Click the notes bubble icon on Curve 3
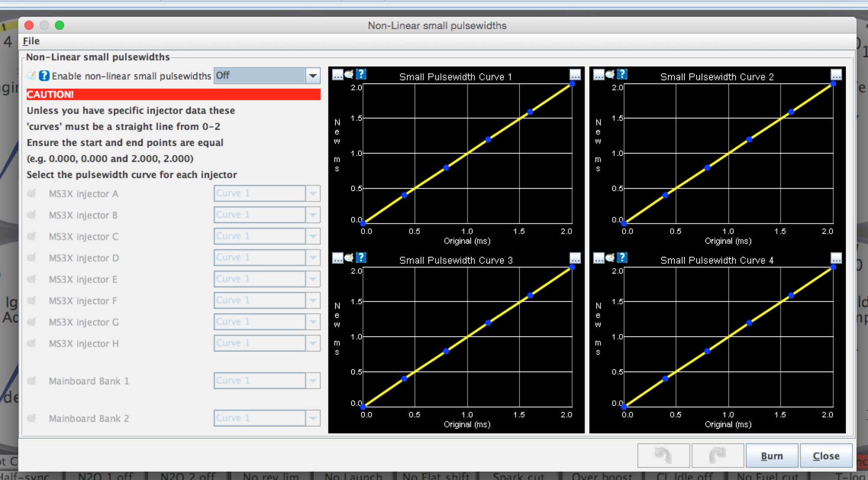The height and width of the screenshot is (480, 868). [349, 258]
